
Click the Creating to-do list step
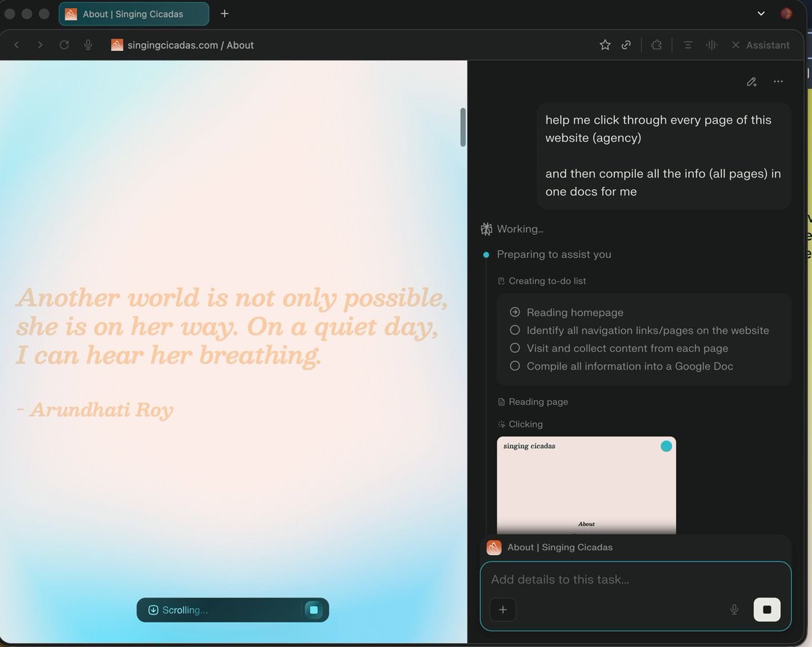click(541, 281)
